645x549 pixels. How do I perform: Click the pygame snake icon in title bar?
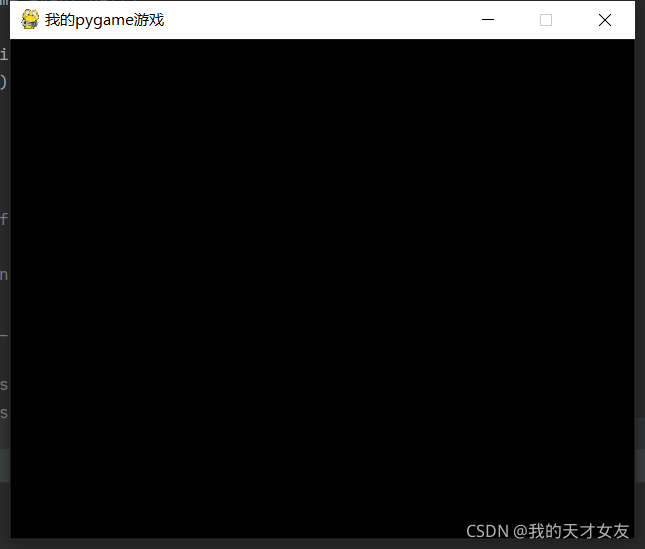coord(30,19)
